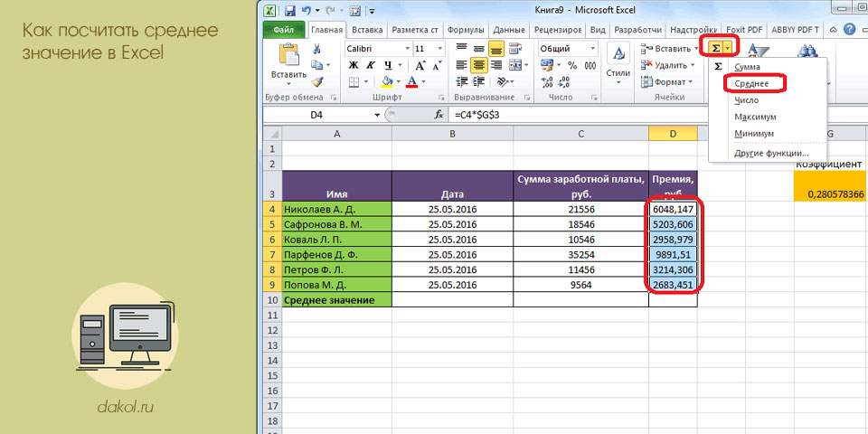The height and width of the screenshot is (434, 868).
Task: Click the AutoSum sigma icon
Action: 716,48
